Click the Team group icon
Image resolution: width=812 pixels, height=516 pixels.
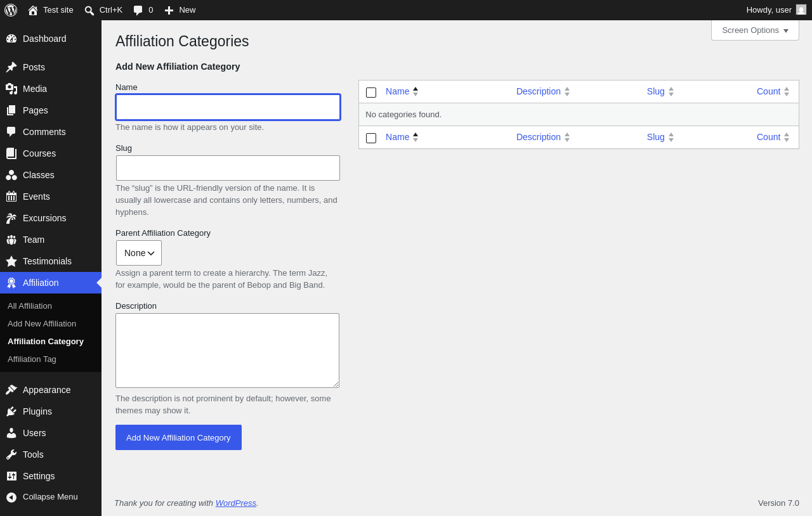pyautogui.click(x=11, y=240)
